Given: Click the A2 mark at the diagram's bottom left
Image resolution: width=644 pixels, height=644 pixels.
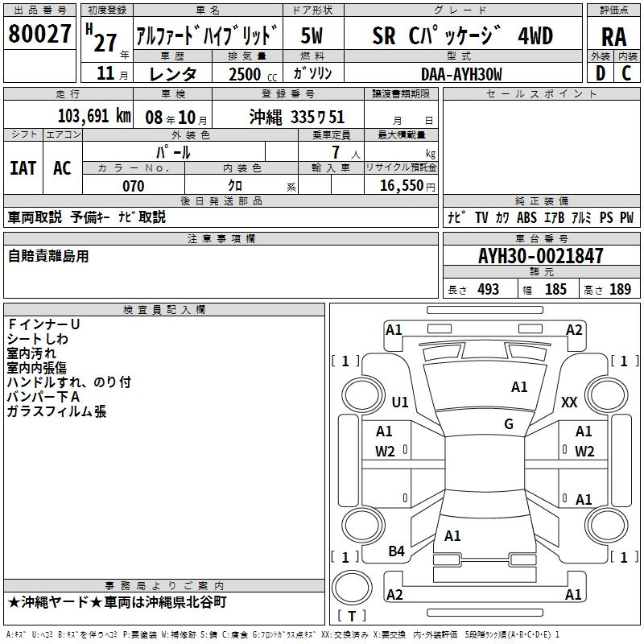Looking at the screenshot, I should click(394, 594).
